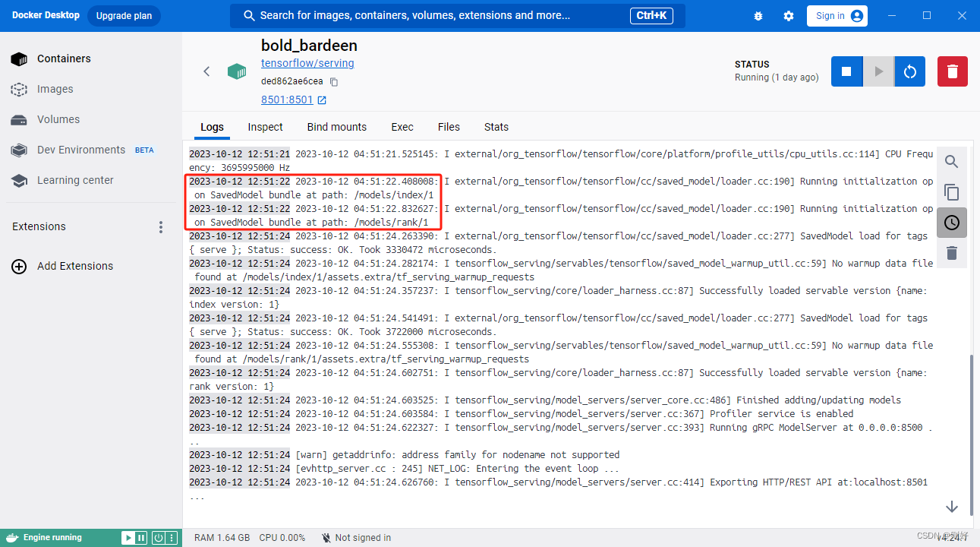Open port 8501 external link icon
This screenshot has height=547, width=980.
click(x=322, y=100)
